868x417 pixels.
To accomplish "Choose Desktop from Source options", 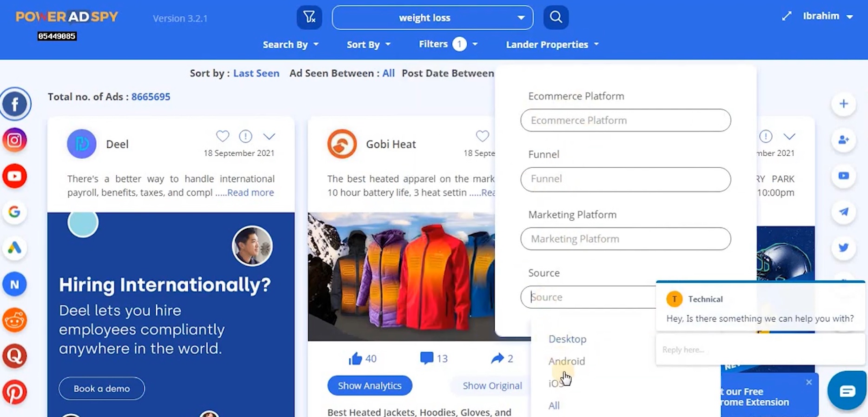I will coord(567,339).
